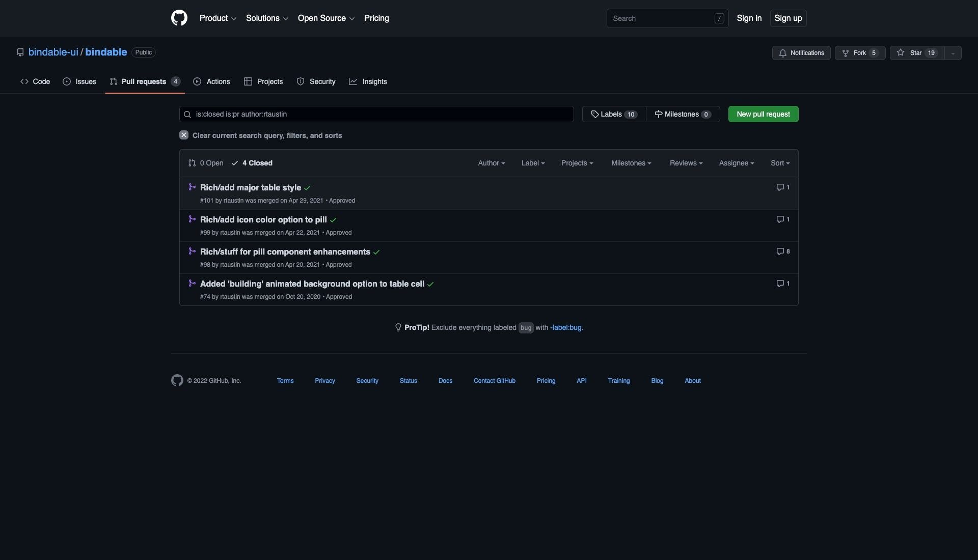Expand the Open Source menu
978x560 pixels.
click(x=326, y=18)
